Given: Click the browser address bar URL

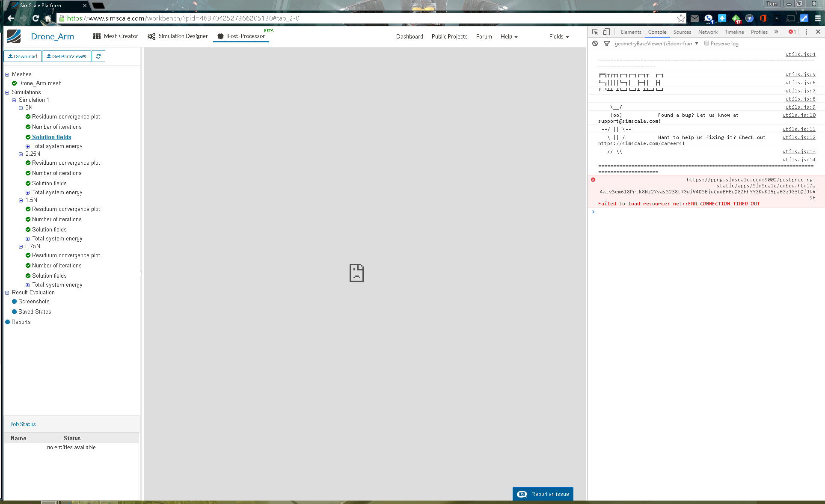Looking at the screenshot, I should point(183,18).
